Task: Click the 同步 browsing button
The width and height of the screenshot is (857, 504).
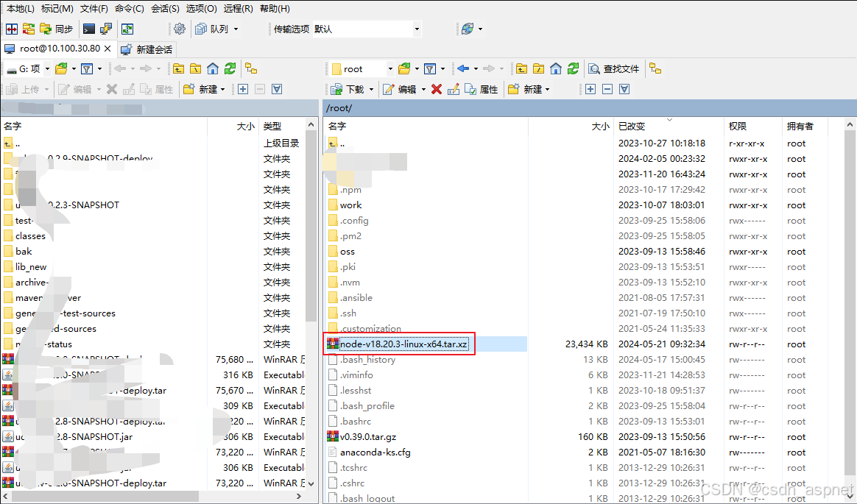Action: (x=57, y=29)
